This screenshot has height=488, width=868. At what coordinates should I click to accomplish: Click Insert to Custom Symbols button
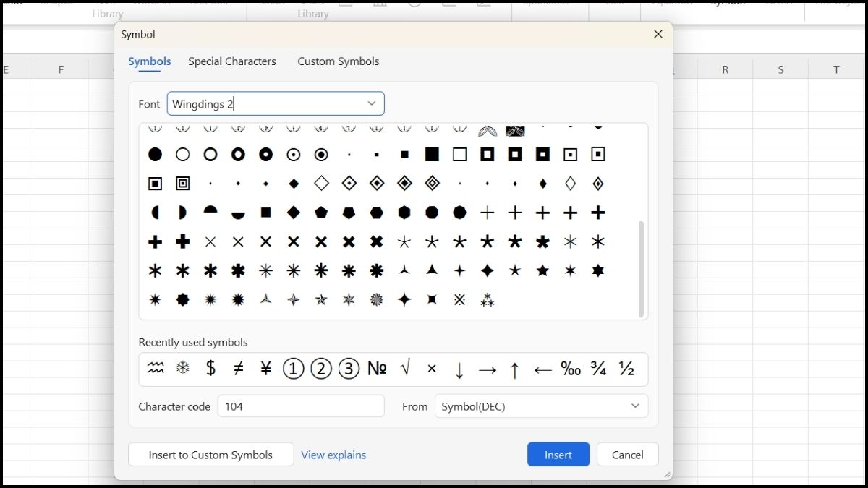[x=210, y=455]
